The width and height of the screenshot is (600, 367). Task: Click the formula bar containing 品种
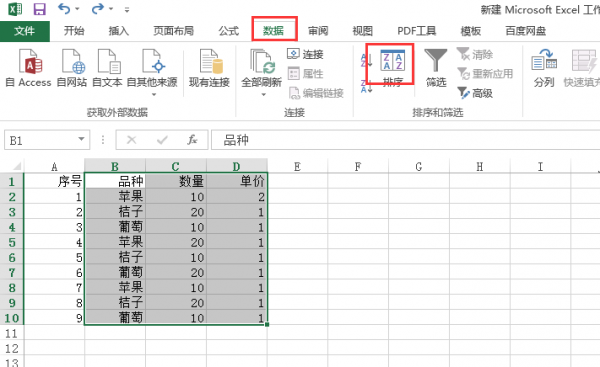[x=406, y=140]
